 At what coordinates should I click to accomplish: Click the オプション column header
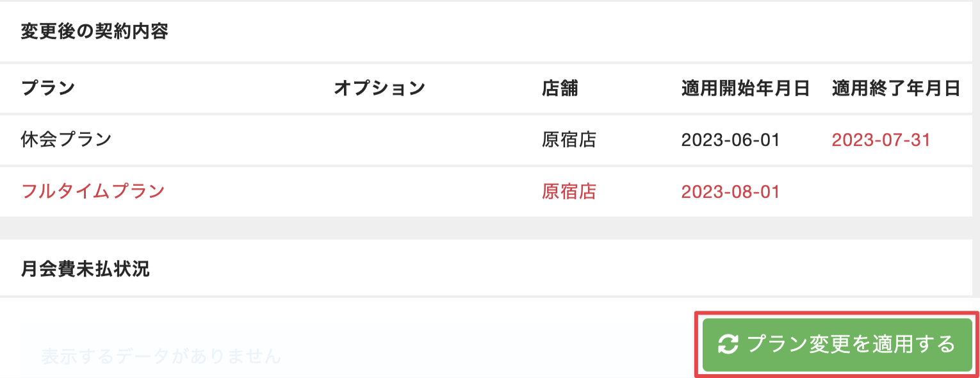[x=379, y=88]
